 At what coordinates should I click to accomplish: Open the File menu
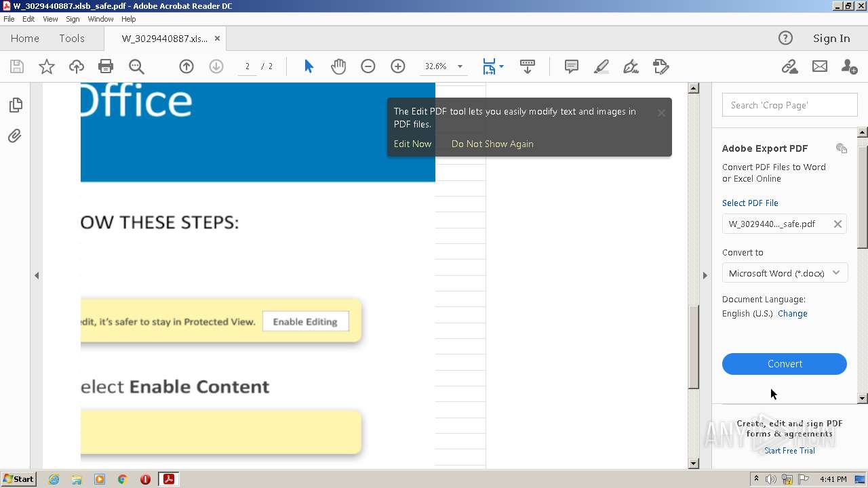tap(9, 19)
